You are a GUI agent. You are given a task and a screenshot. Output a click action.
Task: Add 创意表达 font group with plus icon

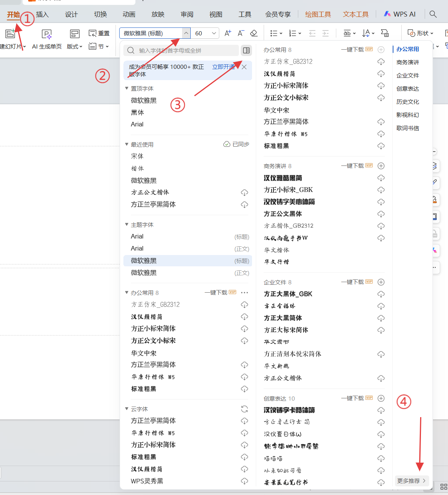381,398
